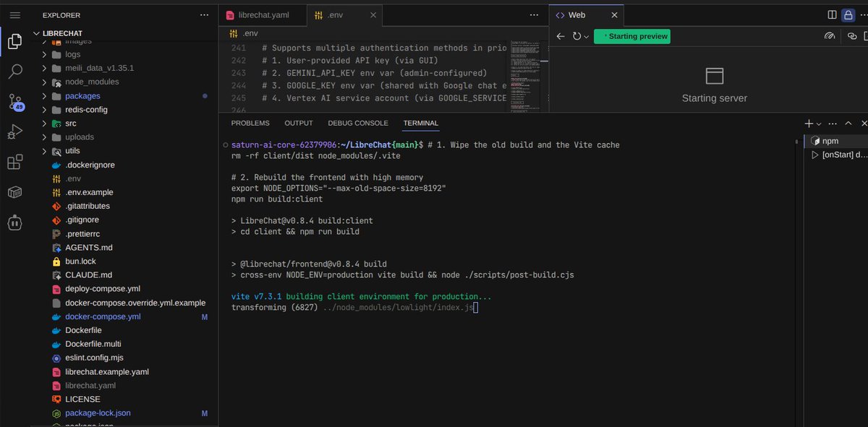Expand the src folder
The width and height of the screenshot is (868, 427).
pyautogui.click(x=70, y=123)
